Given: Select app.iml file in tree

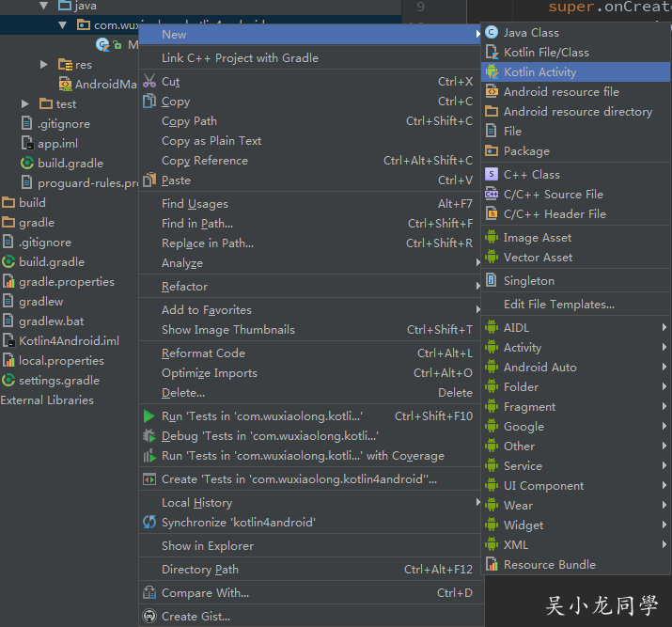Looking at the screenshot, I should [x=57, y=144].
